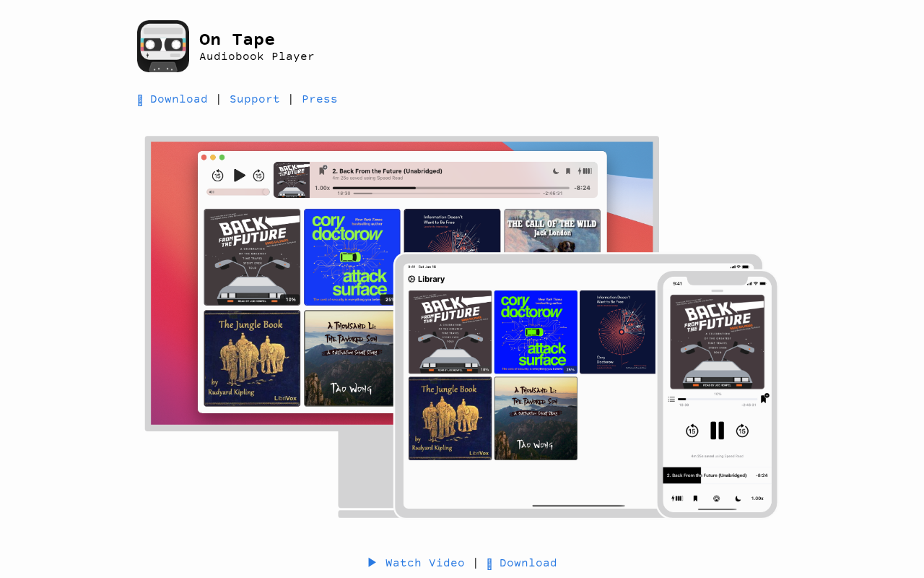Click the iPhone chapter title "2. Back From the Future (Unabridged)"
The height and width of the screenshot is (578, 924).
coord(706,475)
